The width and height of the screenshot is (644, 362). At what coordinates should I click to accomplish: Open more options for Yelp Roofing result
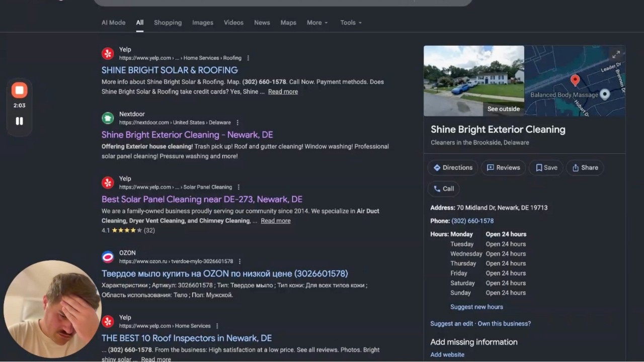pos(248,58)
